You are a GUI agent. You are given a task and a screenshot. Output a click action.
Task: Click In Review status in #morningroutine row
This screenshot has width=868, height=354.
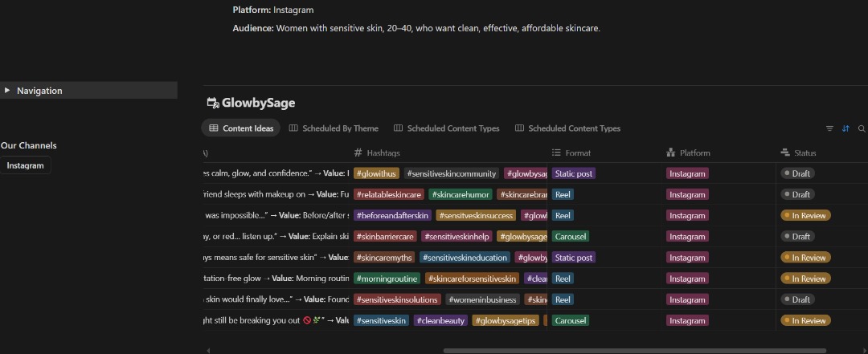click(805, 279)
